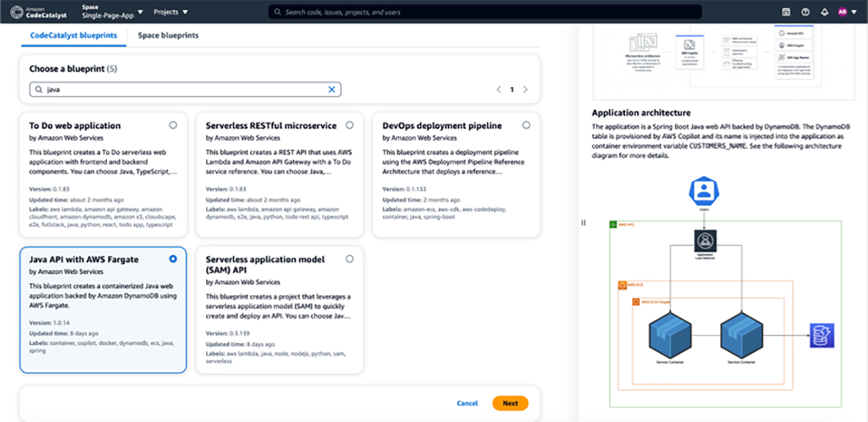Select Serverless RESTful microservice radio button
The image size is (868, 422).
coord(349,125)
